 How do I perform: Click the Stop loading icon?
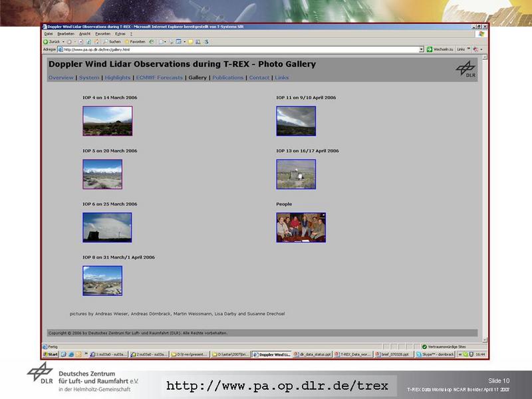point(80,42)
